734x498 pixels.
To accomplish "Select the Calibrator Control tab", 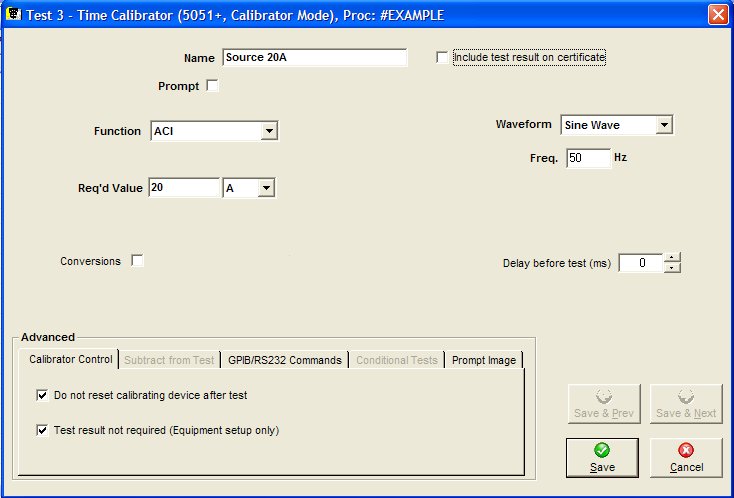I will point(70,359).
